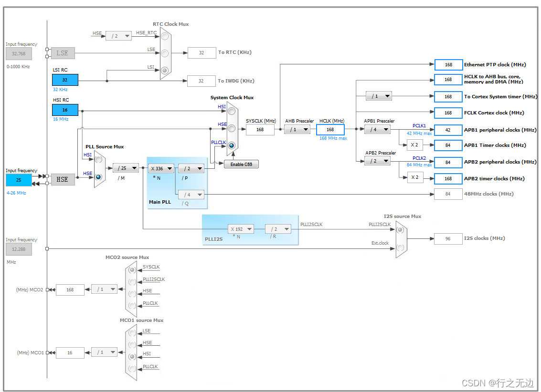Image resolution: width=541 pixels, height=392 pixels.
Task: Open Main PLL /Q divider dropdown
Action: [x=191, y=195]
